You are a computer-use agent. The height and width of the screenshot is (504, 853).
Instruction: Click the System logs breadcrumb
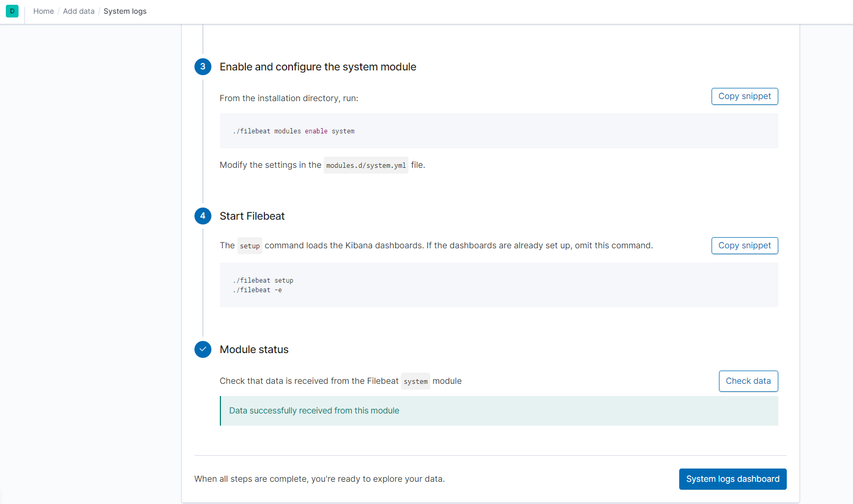click(125, 11)
